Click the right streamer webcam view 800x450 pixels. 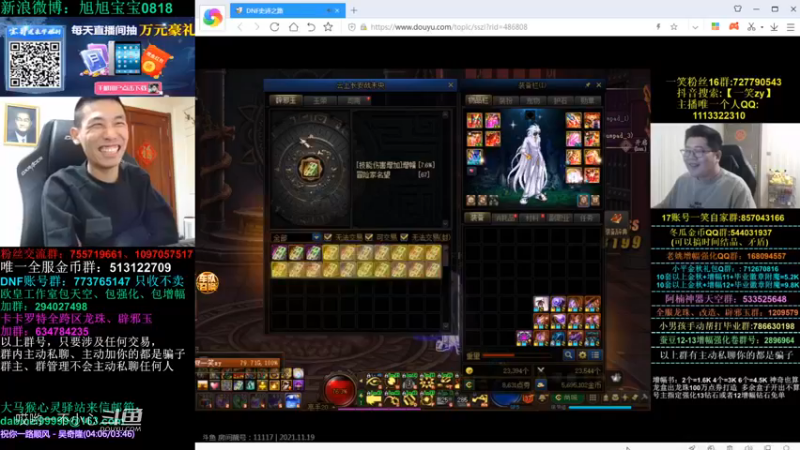[x=725, y=165]
